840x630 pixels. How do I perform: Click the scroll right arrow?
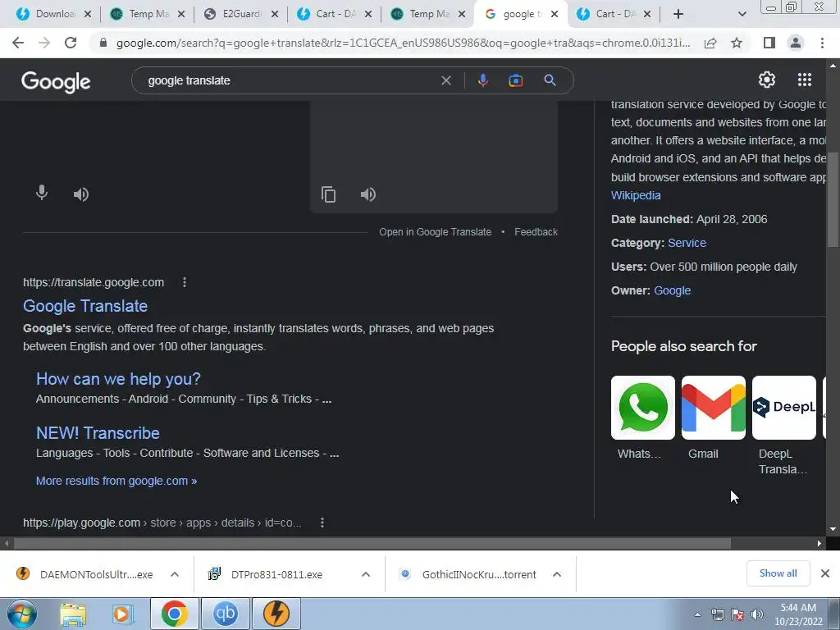pos(819,543)
